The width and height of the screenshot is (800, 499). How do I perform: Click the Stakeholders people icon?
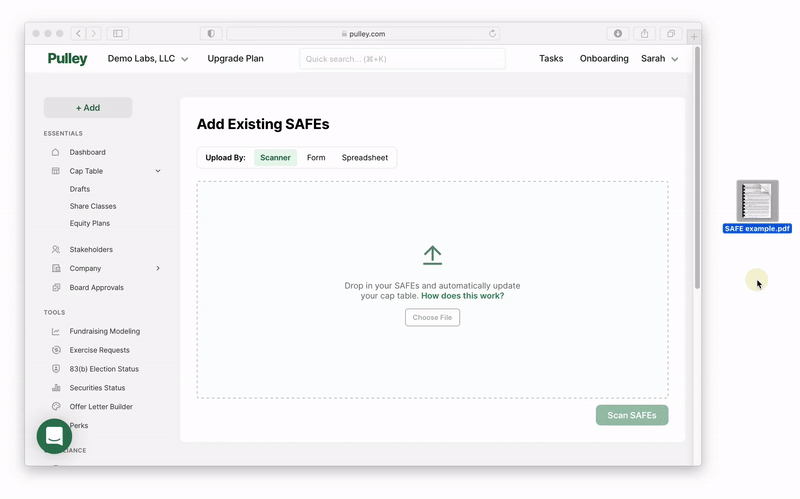coord(56,249)
